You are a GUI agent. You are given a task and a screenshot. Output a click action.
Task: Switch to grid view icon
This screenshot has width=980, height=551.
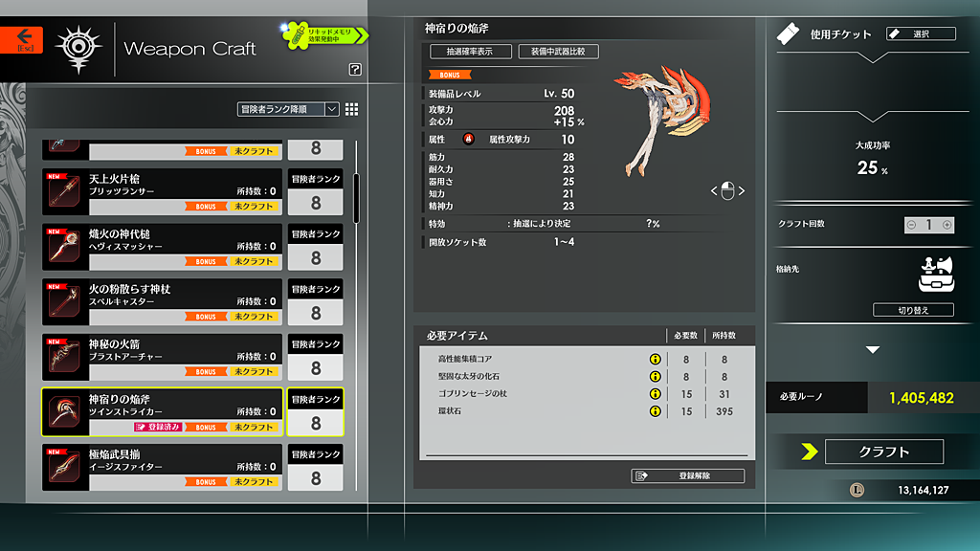(351, 109)
